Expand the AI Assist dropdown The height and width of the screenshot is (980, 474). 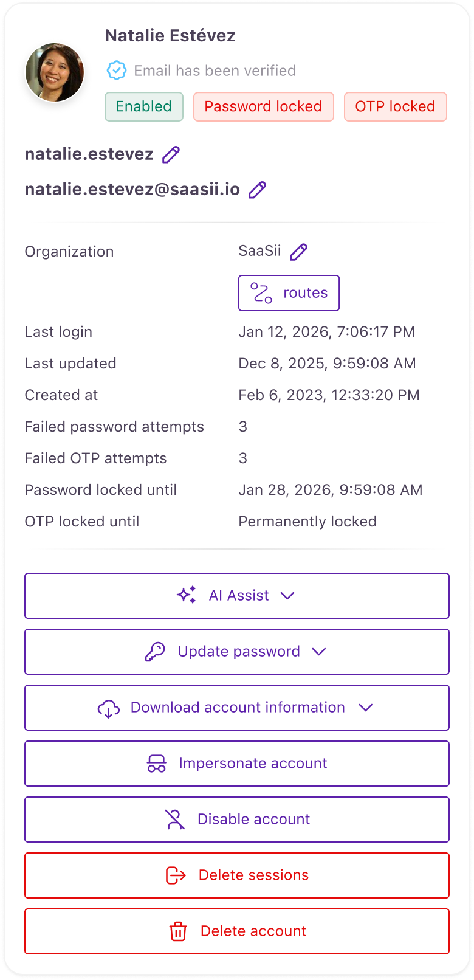(x=287, y=596)
